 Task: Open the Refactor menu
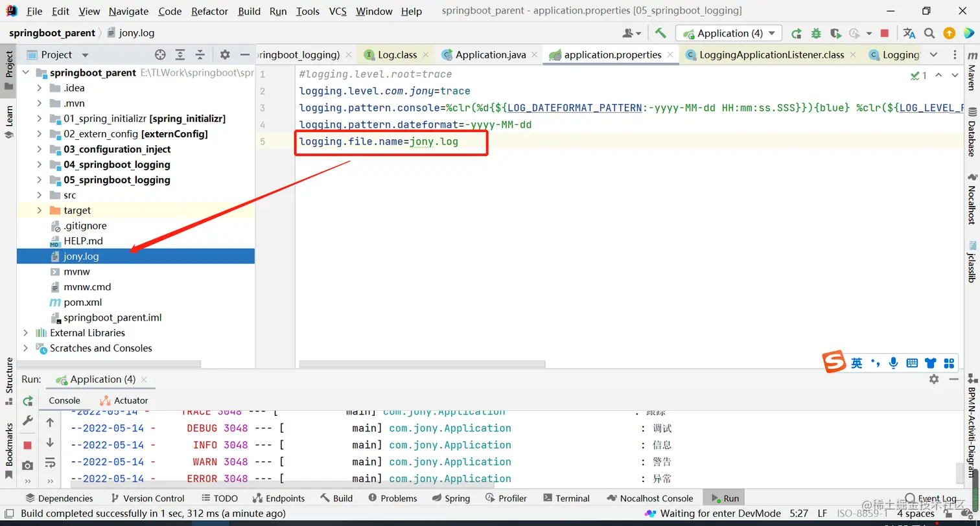click(x=209, y=12)
